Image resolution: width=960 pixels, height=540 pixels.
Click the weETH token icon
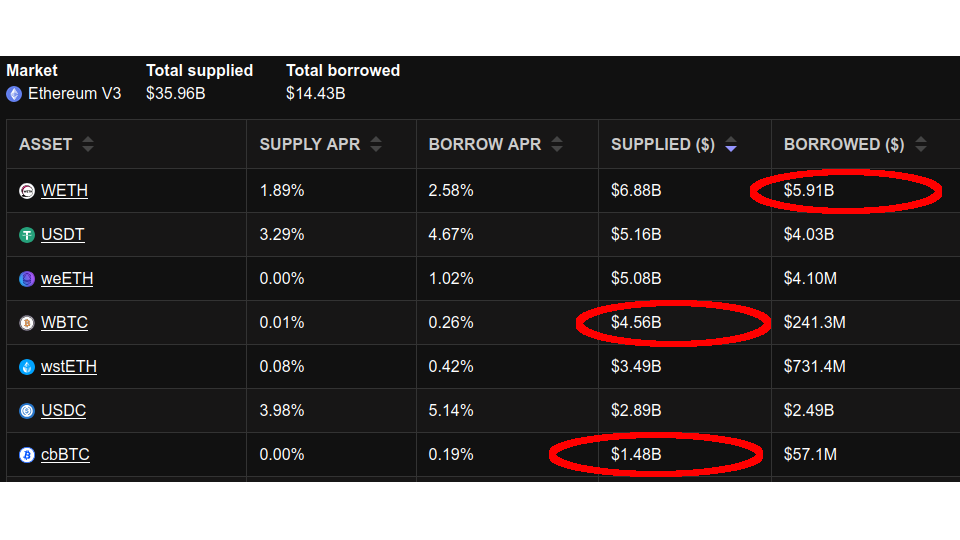click(27, 279)
